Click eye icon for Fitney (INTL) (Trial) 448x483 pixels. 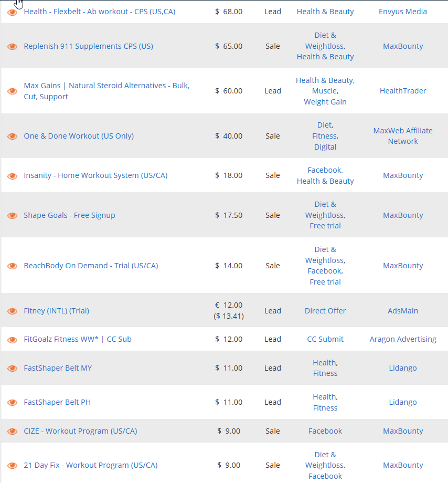click(12, 311)
